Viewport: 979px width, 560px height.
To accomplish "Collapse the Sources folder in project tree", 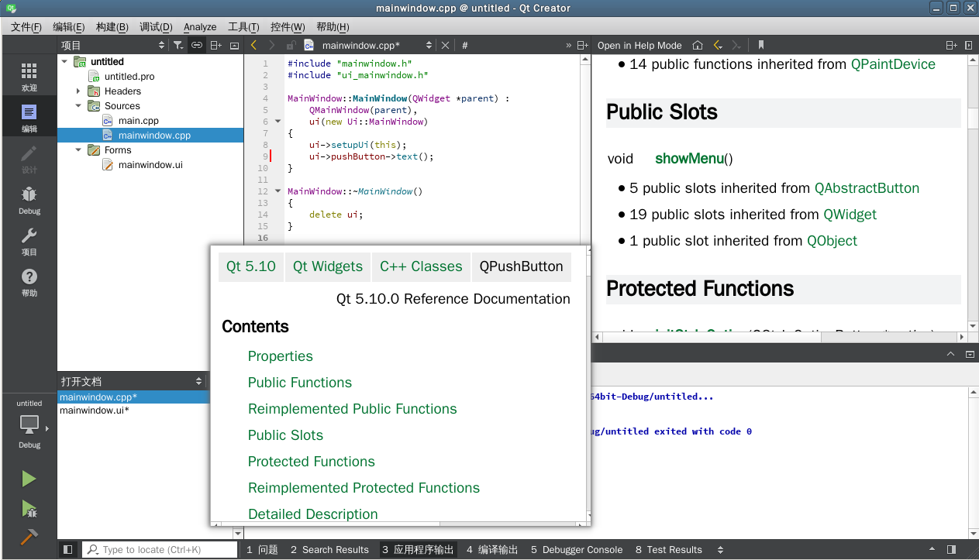I will (78, 106).
